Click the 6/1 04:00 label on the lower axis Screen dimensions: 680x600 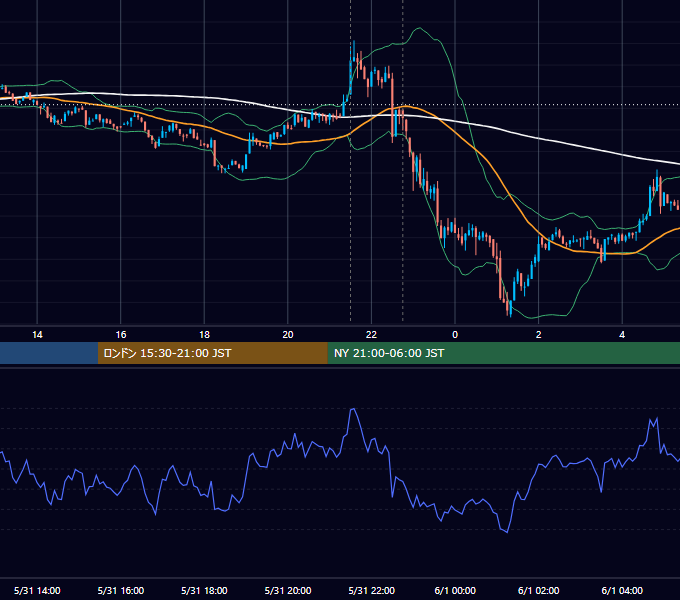(x=622, y=590)
